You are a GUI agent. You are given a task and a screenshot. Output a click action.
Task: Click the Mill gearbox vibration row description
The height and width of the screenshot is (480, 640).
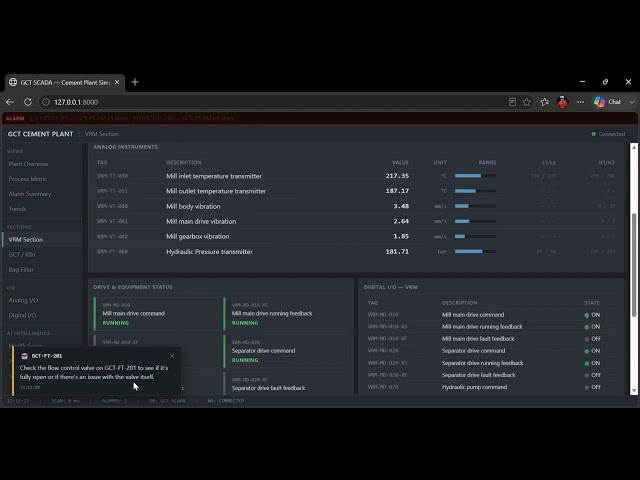click(x=198, y=236)
